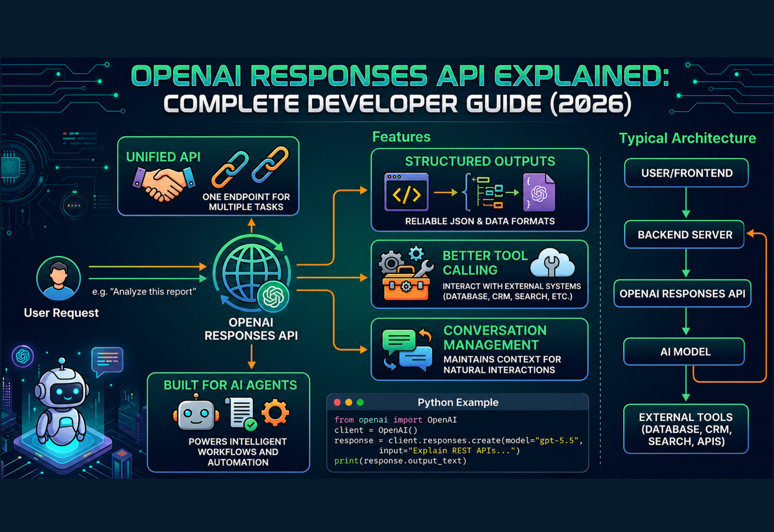774x532 pixels.
Task: Click the cloud wrench icon in Better Tool Calling
Action: (x=552, y=263)
